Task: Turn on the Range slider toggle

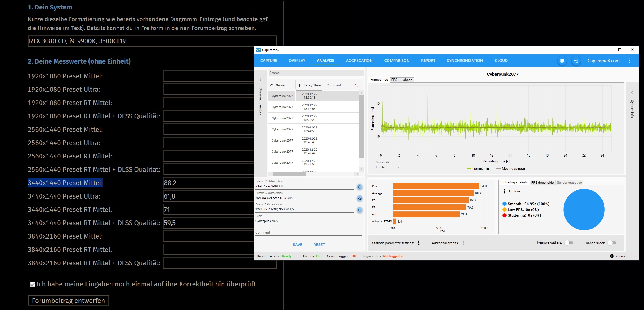Action: [612, 243]
